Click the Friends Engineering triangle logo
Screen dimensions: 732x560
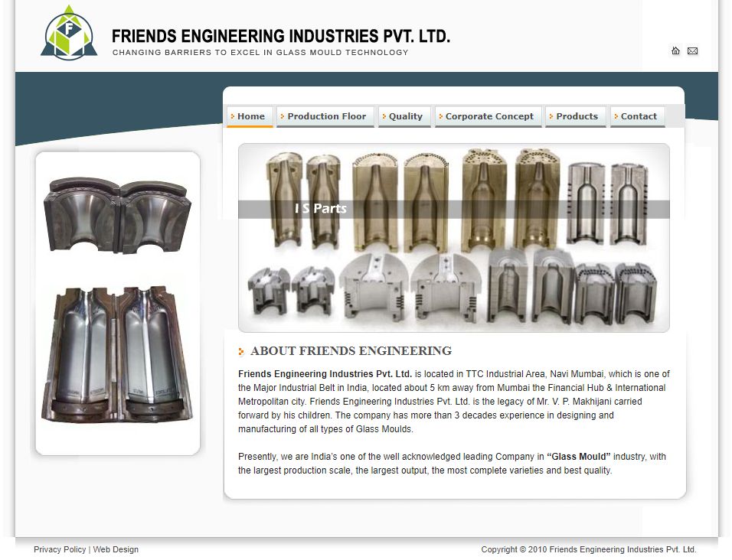coord(69,33)
